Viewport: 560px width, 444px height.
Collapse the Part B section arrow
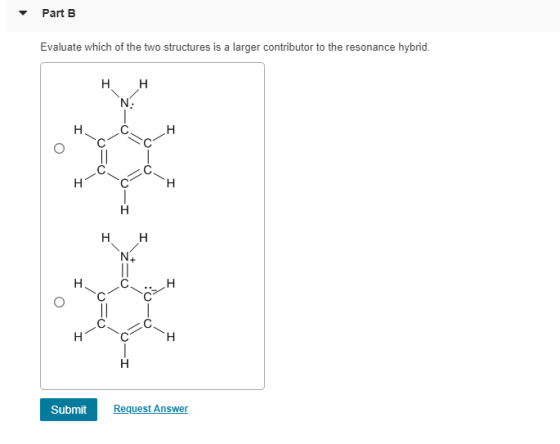coord(23,13)
